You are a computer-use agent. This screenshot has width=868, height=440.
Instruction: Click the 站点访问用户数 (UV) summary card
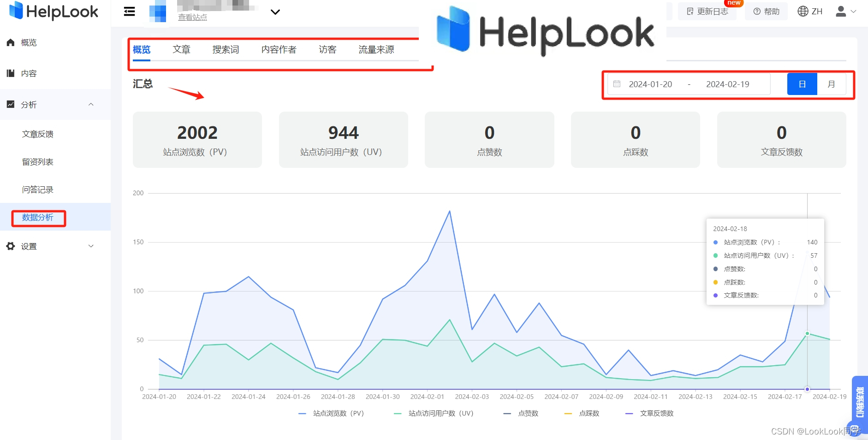coord(343,140)
